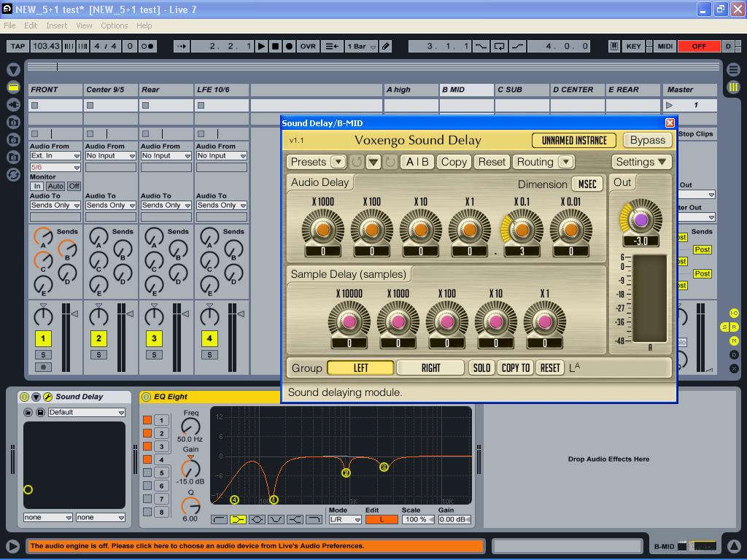Toggle EQ Eight filter band 5 on
Screen dimensions: 747x560
[x=147, y=472]
